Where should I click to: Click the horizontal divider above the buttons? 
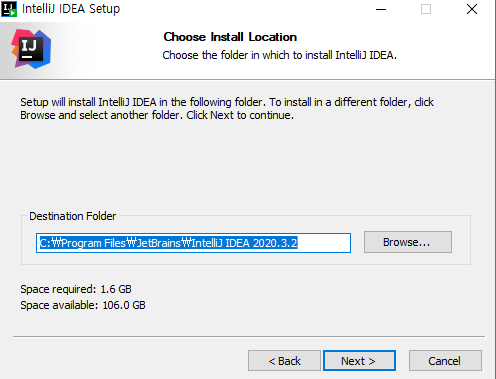249,337
